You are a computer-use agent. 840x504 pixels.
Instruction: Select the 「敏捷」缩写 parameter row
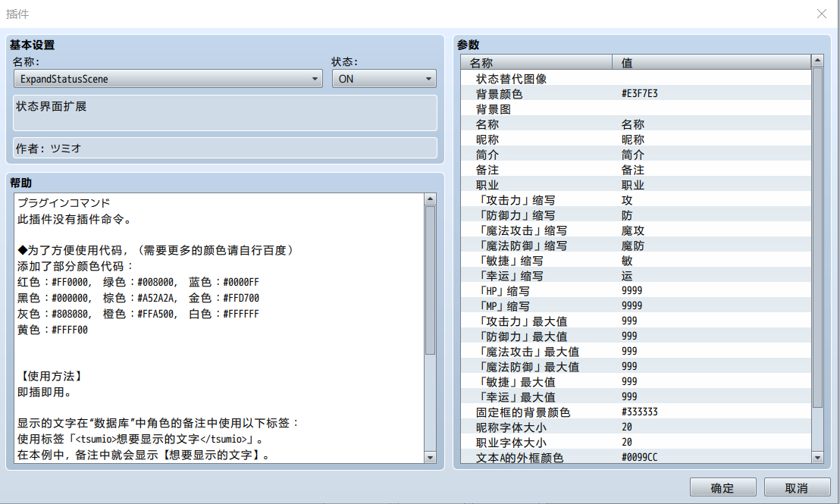(x=636, y=261)
